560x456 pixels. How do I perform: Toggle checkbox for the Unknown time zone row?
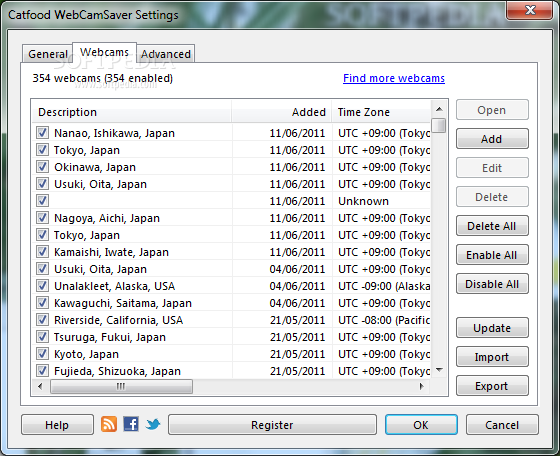point(42,201)
